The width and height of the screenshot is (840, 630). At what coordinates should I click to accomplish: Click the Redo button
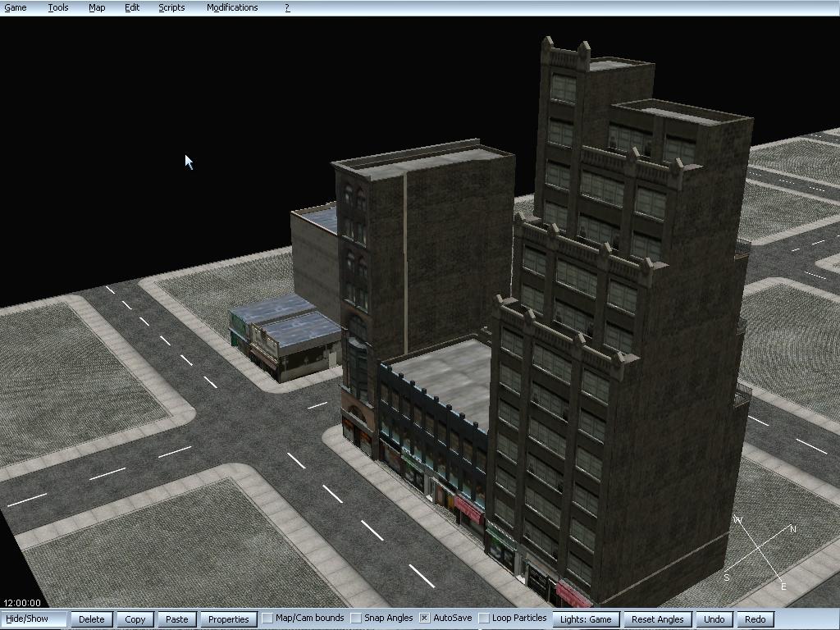pyautogui.click(x=756, y=619)
